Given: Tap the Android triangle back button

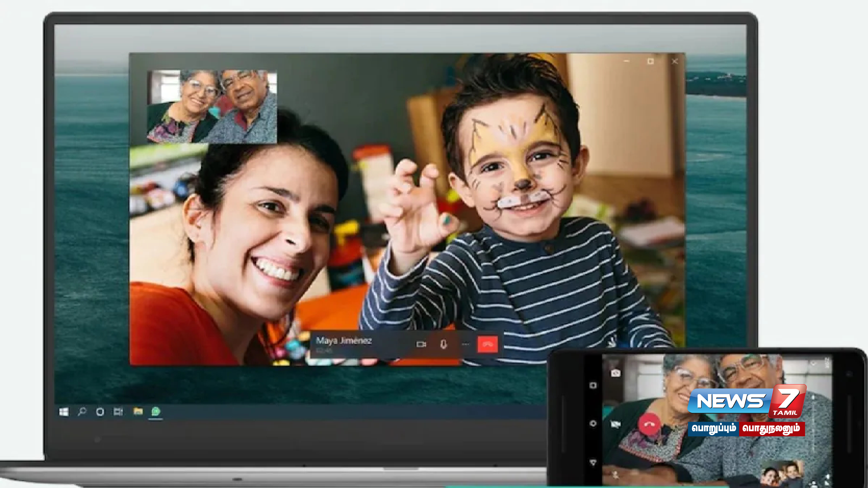Looking at the screenshot, I should click(593, 462).
